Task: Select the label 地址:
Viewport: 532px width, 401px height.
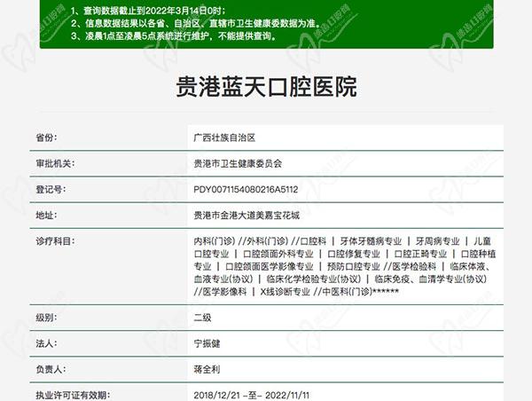Action: coord(46,215)
